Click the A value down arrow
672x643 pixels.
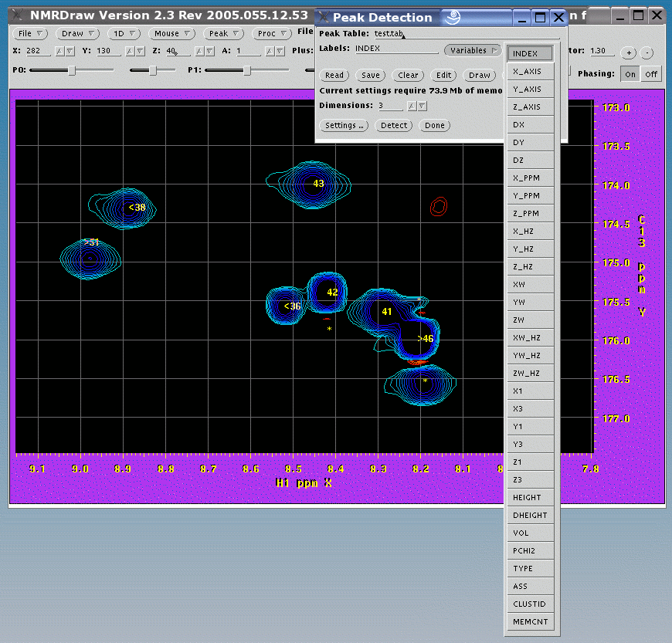pos(280,52)
